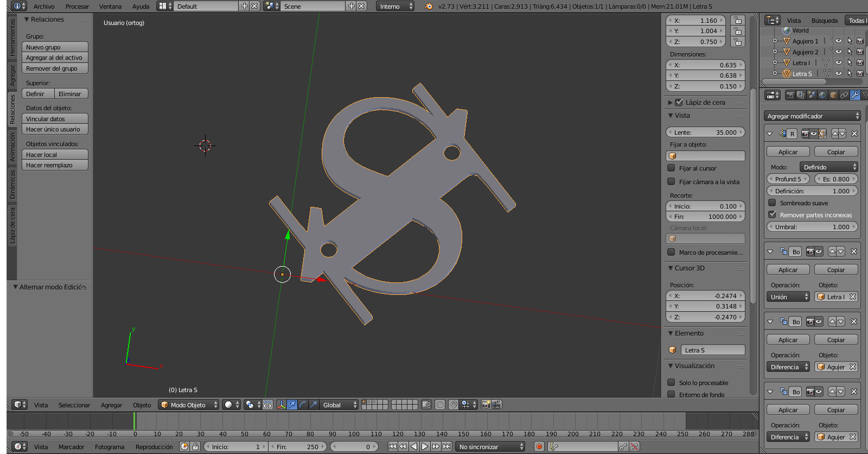Open the Modifiers properties tab (wrench icon)
This screenshot has height=454, width=868.
click(x=855, y=95)
